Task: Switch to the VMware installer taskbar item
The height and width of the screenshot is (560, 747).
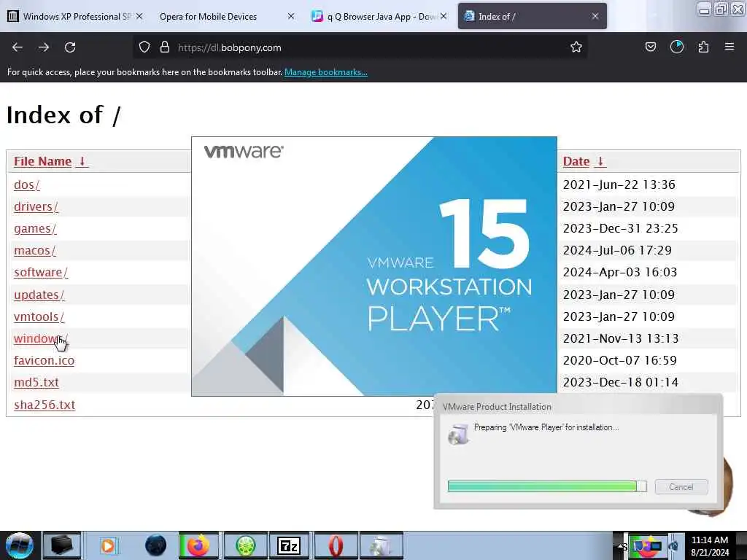Action: (x=382, y=545)
